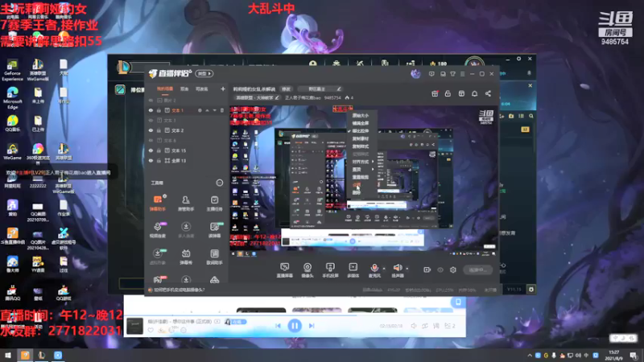This screenshot has height=362, width=644.
Task: Open the 房管助手 tool
Action: click(x=186, y=204)
